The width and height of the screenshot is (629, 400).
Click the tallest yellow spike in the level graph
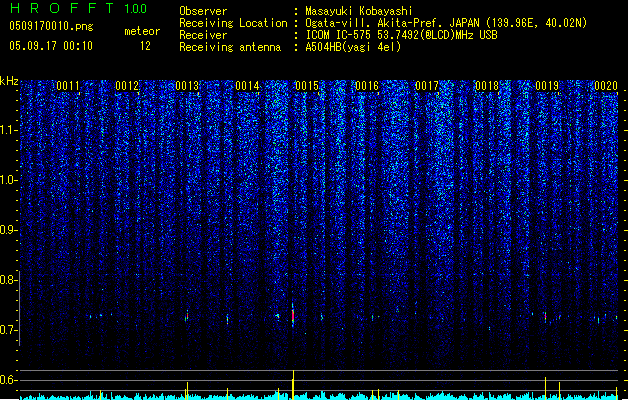coord(293,385)
